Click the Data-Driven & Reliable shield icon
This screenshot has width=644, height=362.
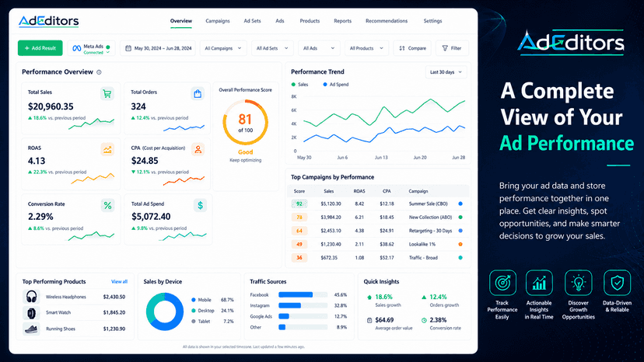pos(617,283)
